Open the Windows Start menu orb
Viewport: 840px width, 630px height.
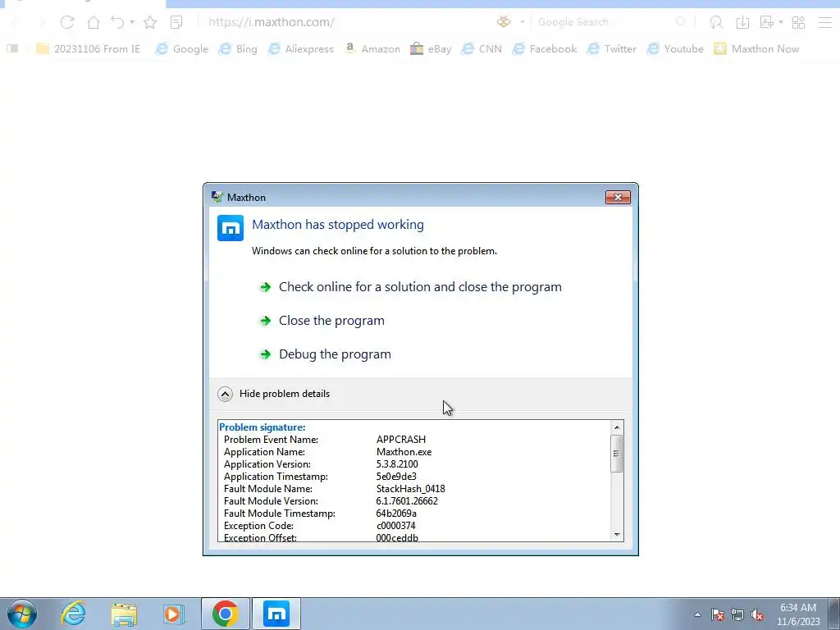click(22, 614)
